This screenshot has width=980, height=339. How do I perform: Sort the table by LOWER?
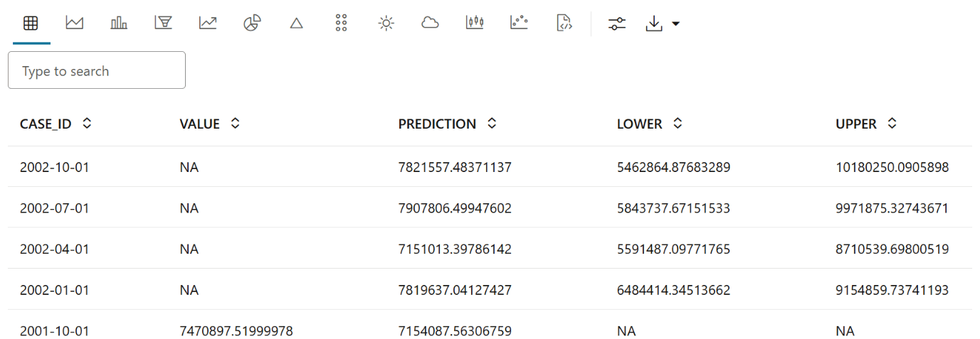coord(678,124)
